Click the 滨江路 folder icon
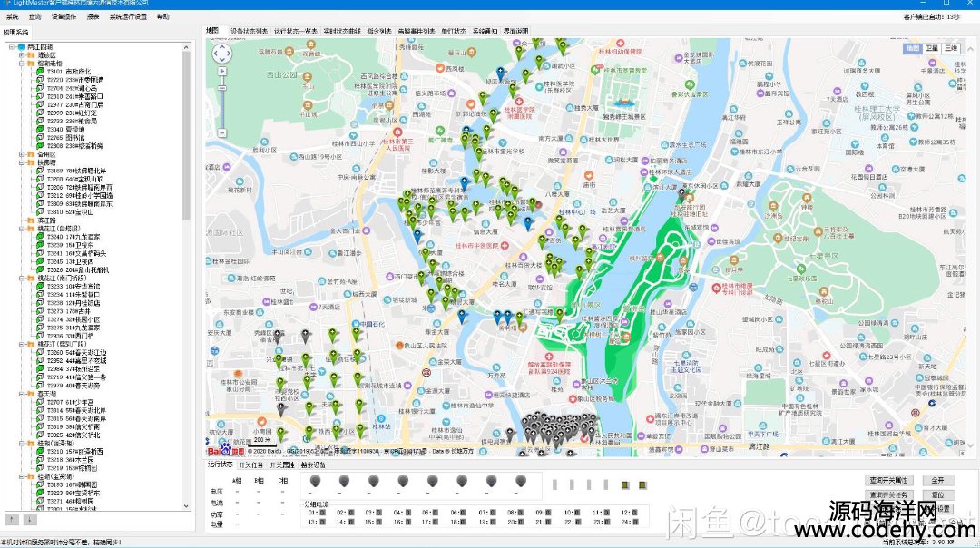This screenshot has width=980, height=548. [x=31, y=220]
